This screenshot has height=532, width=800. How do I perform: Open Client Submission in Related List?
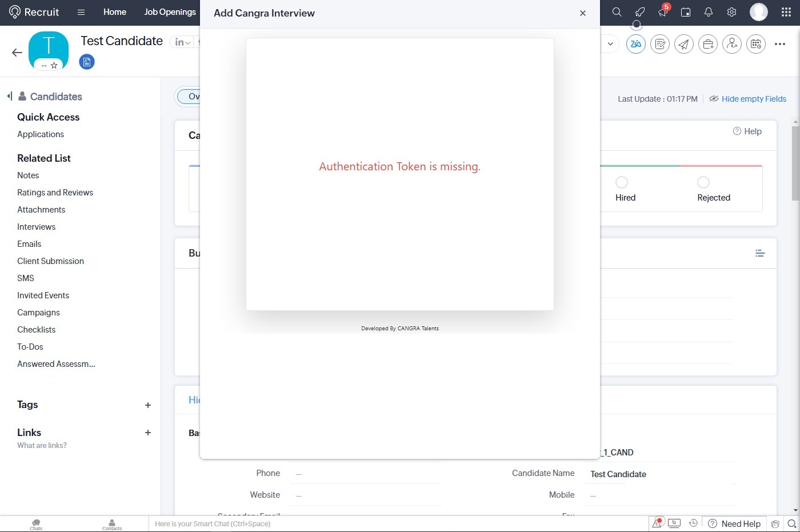pos(50,261)
